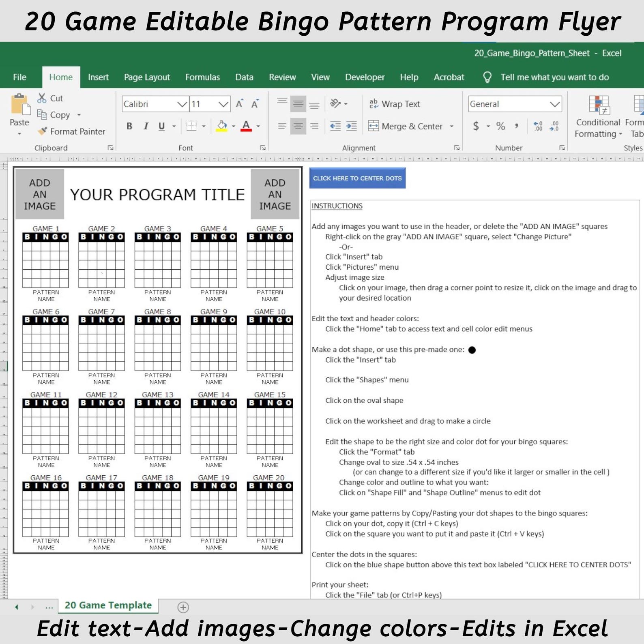Toggle Middle Align vertical alignment
The image size is (644, 644).
(298, 104)
